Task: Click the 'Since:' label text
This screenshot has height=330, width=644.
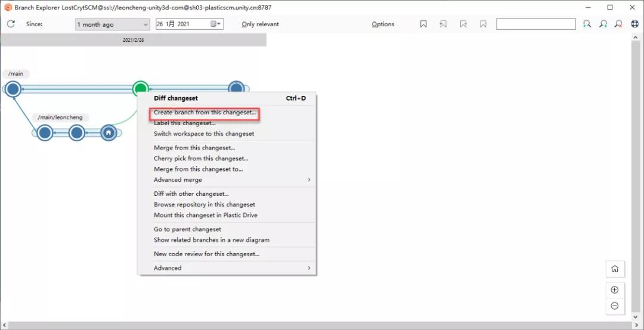Action: click(x=34, y=24)
